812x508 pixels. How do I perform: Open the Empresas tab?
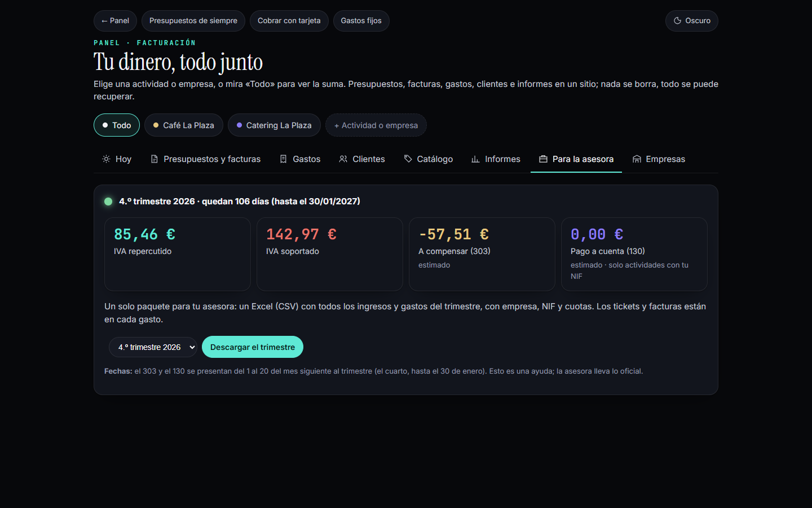(659, 159)
